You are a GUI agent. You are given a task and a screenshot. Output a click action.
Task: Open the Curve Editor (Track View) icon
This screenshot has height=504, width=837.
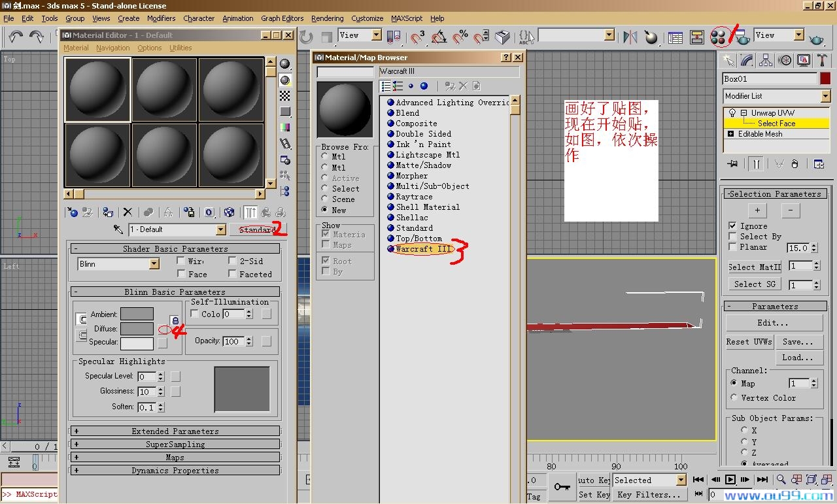(675, 37)
